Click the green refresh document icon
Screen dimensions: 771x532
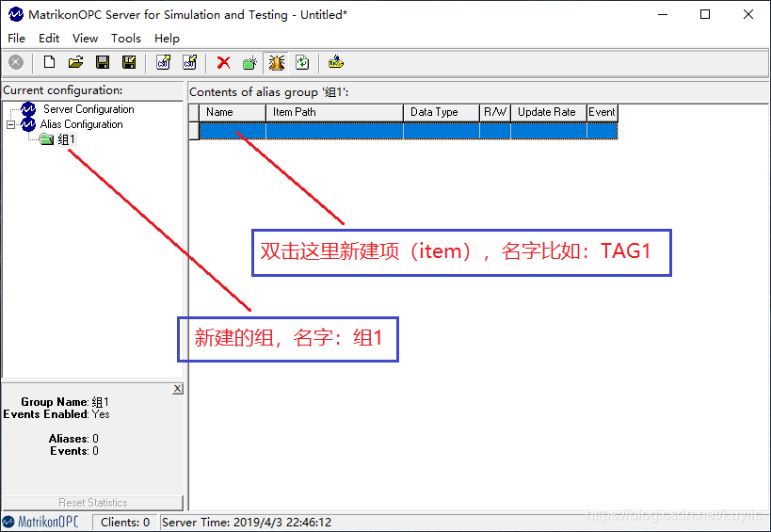coord(302,62)
